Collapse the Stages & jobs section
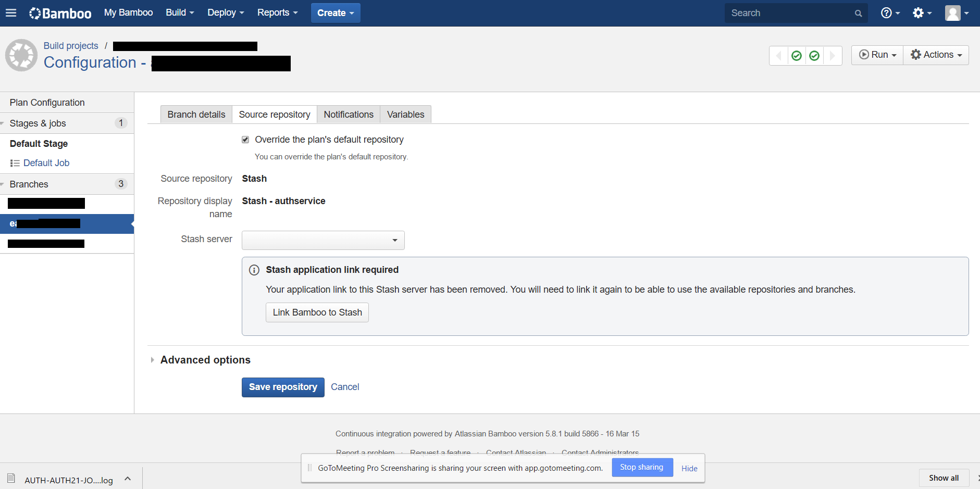Image resolution: width=980 pixels, height=489 pixels. pos(3,123)
